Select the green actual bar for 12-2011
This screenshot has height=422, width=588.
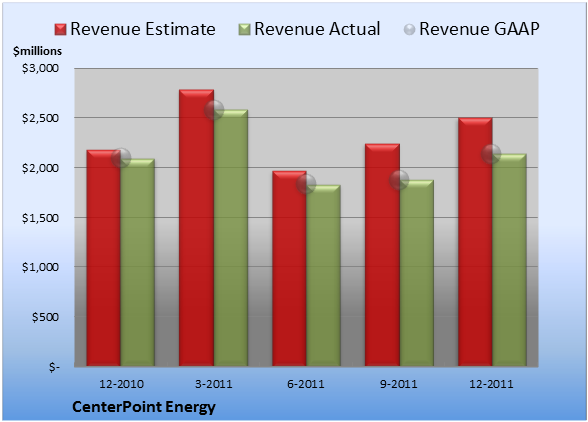pos(509,260)
